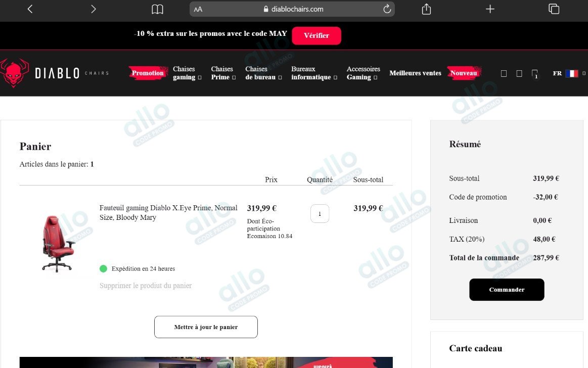The image size is (588, 368).
Task: Click the Carte cadeau heading
Action: coord(475,348)
